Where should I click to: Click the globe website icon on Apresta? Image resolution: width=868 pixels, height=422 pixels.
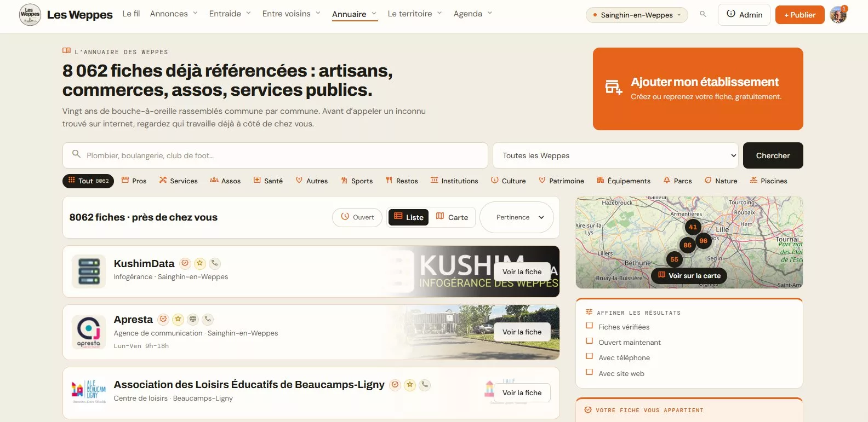click(x=193, y=319)
